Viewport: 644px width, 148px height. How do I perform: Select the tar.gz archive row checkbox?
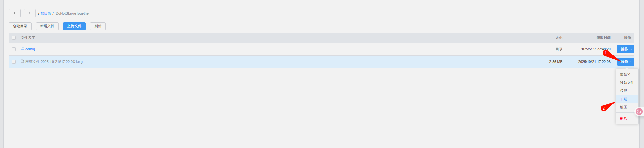click(x=14, y=62)
